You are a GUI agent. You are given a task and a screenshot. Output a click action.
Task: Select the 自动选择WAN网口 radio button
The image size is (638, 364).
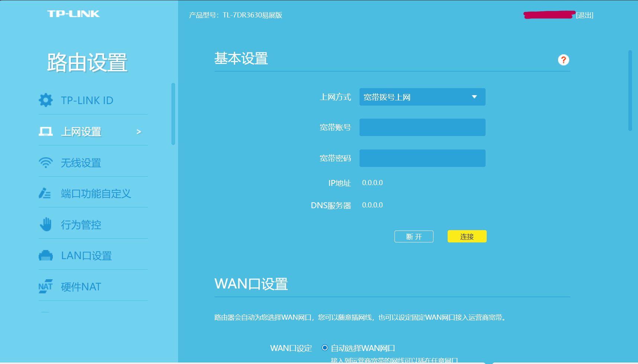[x=325, y=348]
